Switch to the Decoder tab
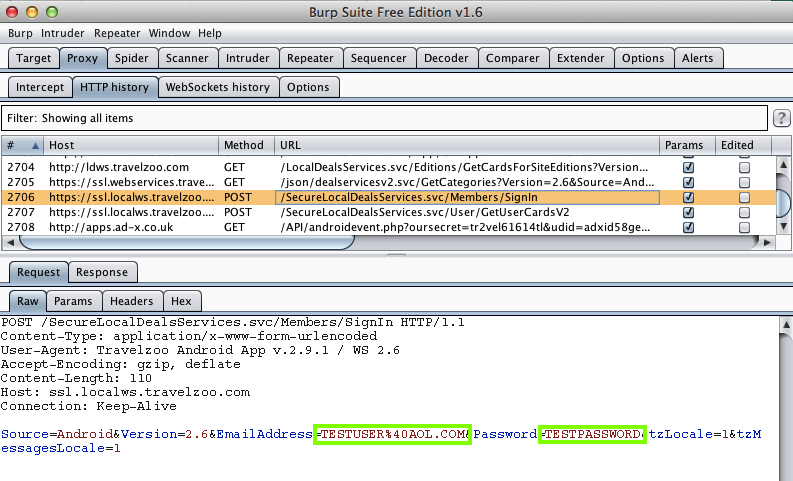The width and height of the screenshot is (793, 481). 446,58
